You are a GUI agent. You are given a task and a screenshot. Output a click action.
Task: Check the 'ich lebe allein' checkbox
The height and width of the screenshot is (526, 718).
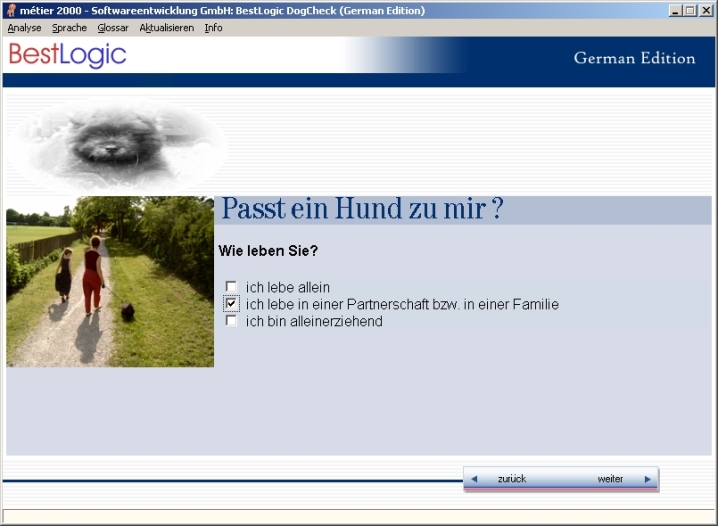[x=232, y=287]
